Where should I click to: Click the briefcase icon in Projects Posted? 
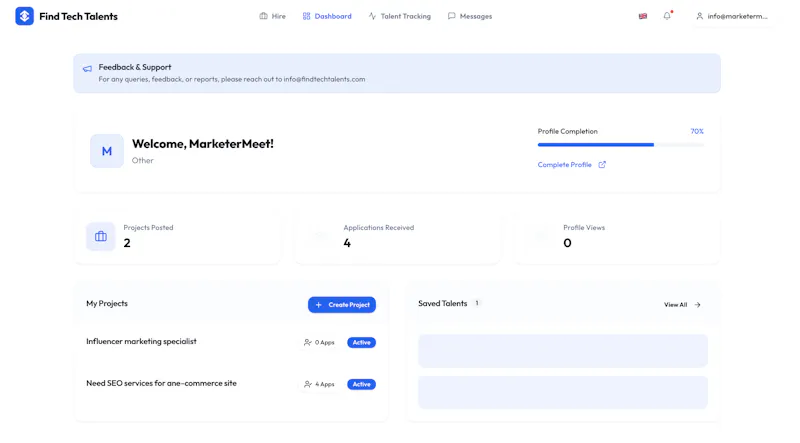(101, 236)
